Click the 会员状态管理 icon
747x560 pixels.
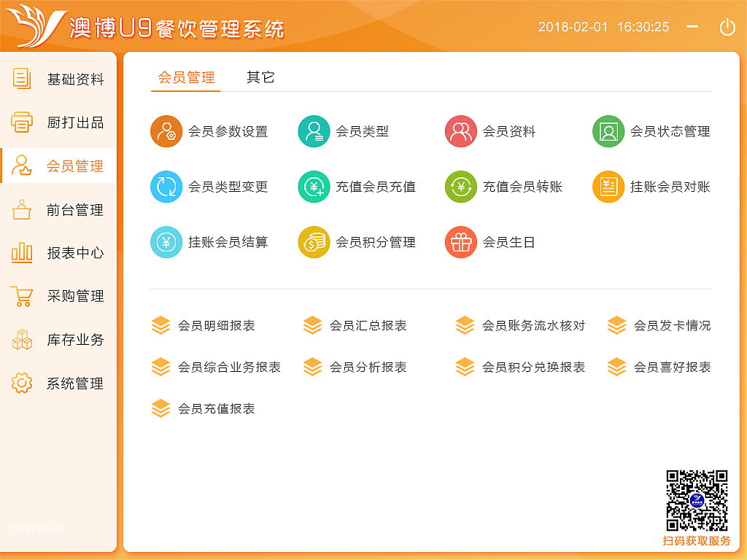tap(608, 131)
